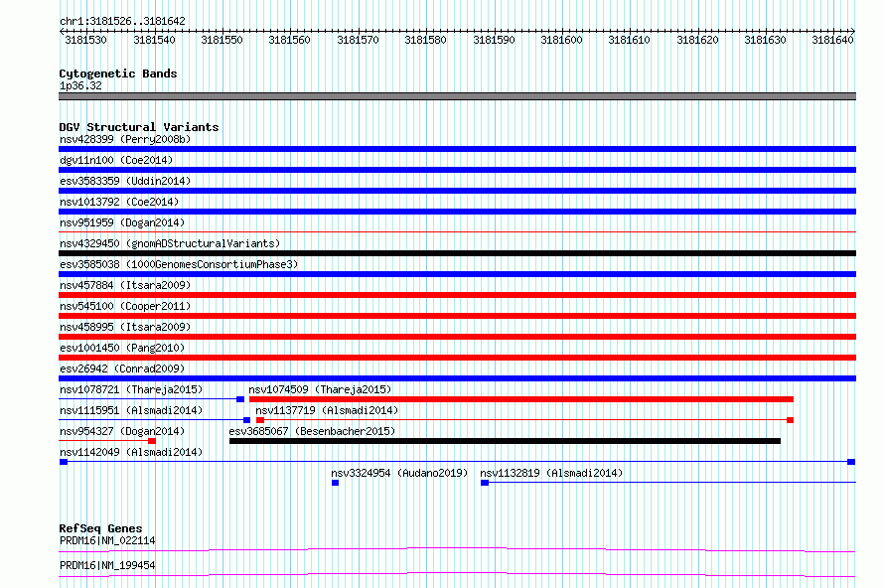Select variant nsv951959 (Dogan2014) label
This screenshot has height=588, width=884.
[122, 222]
